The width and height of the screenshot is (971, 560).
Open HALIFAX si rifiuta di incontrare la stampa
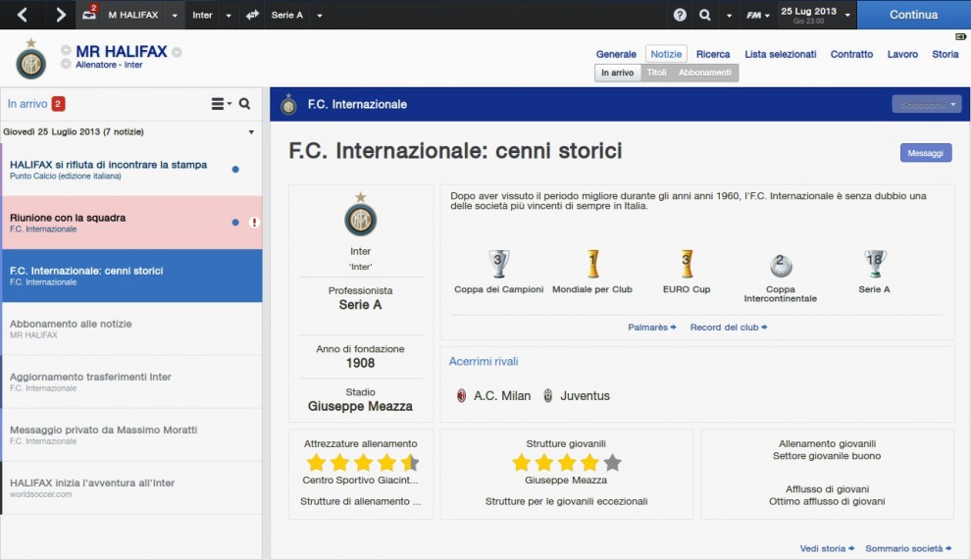[x=131, y=170]
